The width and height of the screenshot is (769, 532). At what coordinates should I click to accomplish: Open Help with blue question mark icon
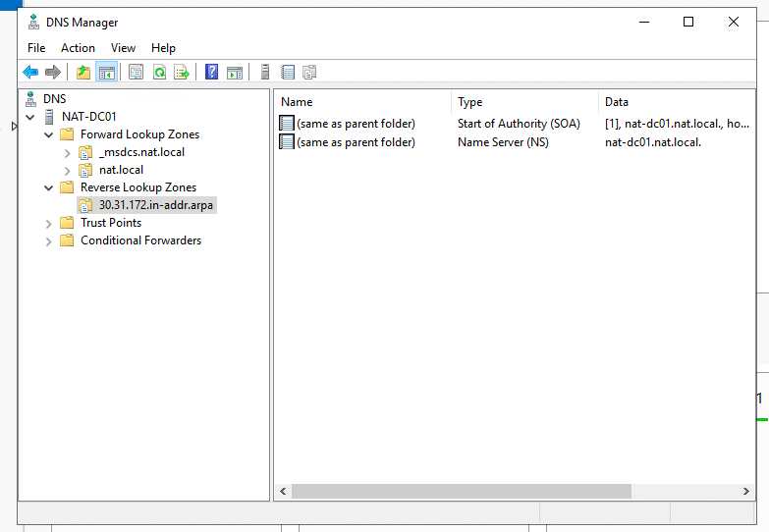point(211,72)
